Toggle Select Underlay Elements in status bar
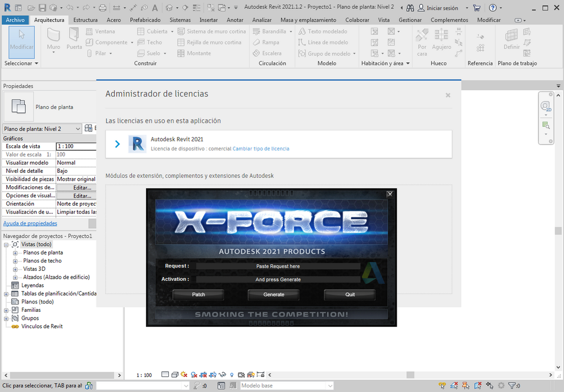Viewport: 564px width, 392px height. coord(454,385)
